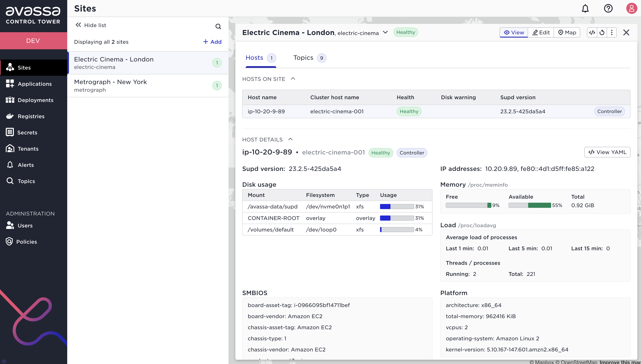Open the help question mark icon
This screenshot has width=641, height=364.
click(x=608, y=9)
